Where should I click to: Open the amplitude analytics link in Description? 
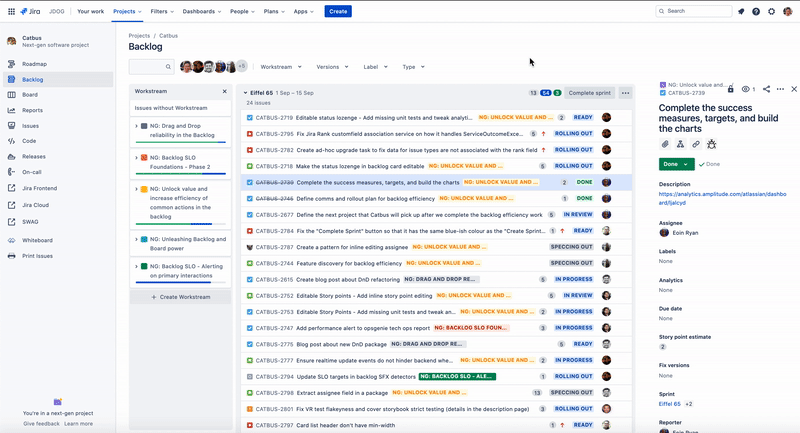(722, 198)
